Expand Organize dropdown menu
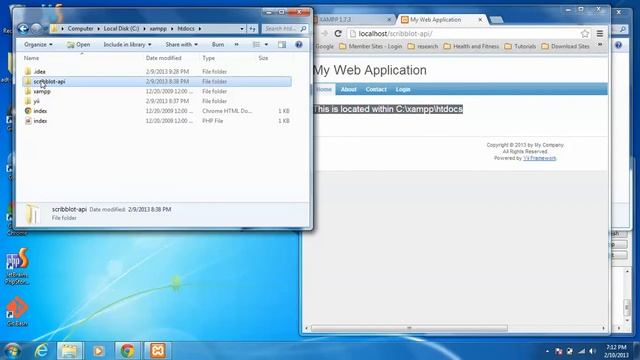The height and width of the screenshot is (360, 640). pos(38,44)
